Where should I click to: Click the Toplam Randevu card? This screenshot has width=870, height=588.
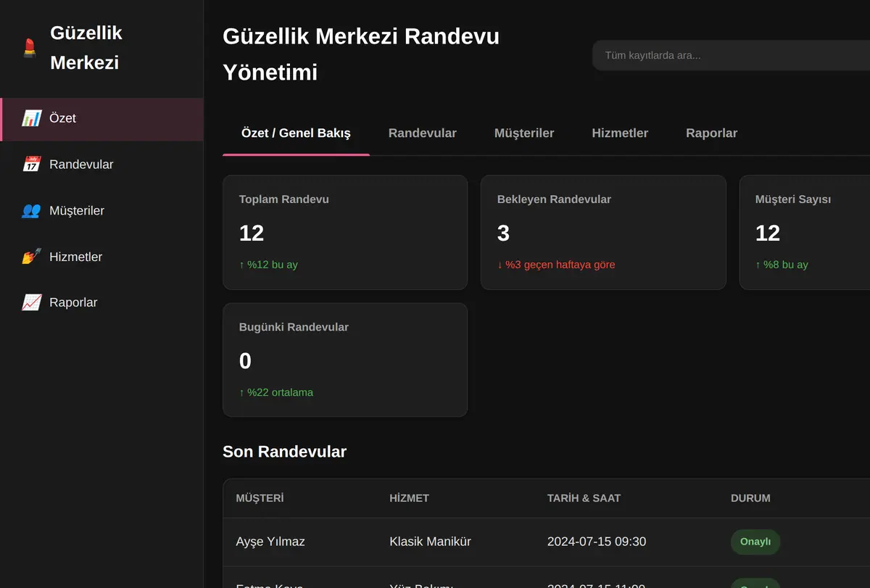click(x=345, y=232)
